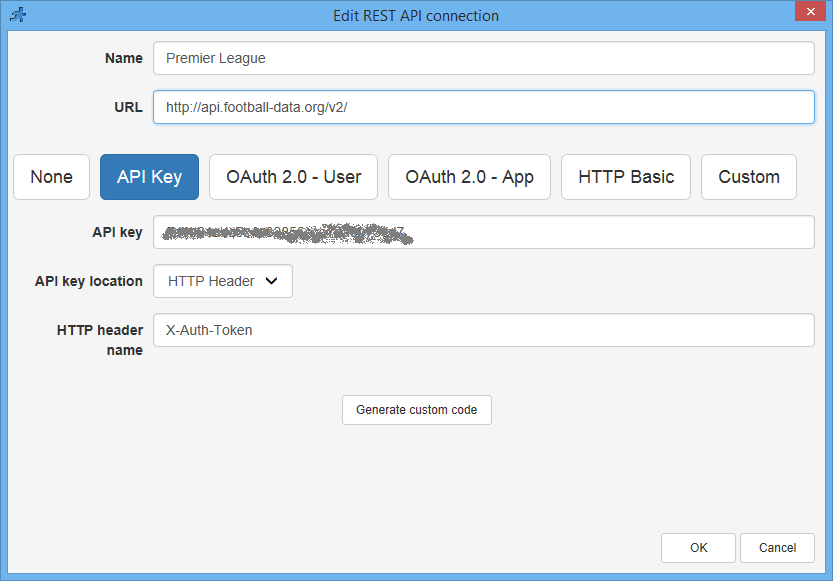Click the URL field with football-data address
This screenshot has width=833, height=581.
[x=483, y=107]
